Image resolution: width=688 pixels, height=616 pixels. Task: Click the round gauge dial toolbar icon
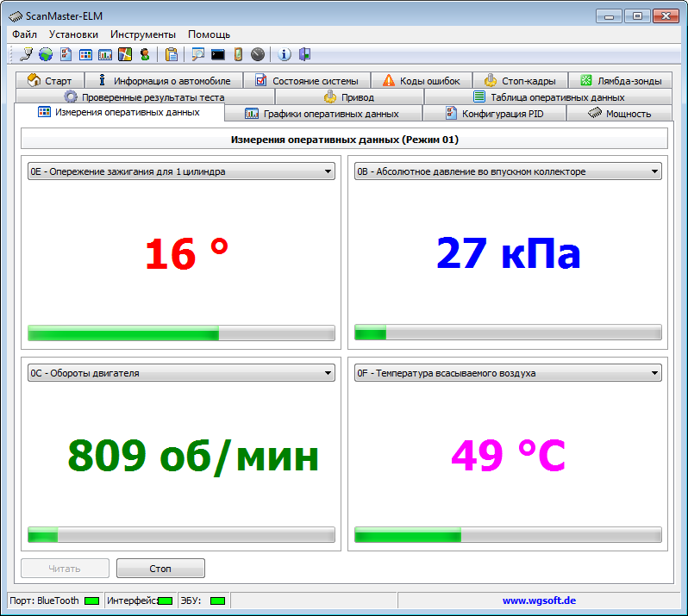258,54
